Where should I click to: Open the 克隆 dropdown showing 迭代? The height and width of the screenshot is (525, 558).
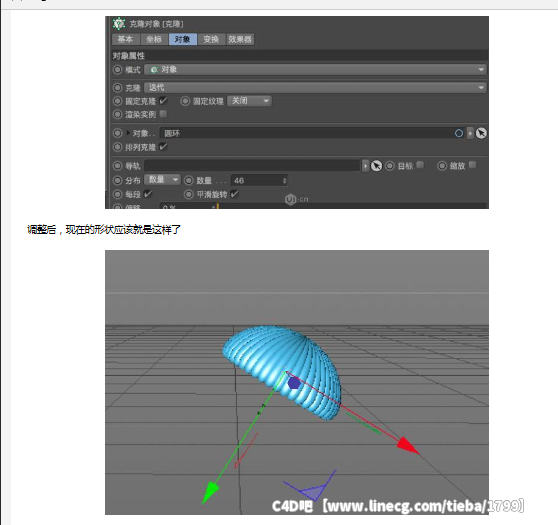tap(315, 88)
